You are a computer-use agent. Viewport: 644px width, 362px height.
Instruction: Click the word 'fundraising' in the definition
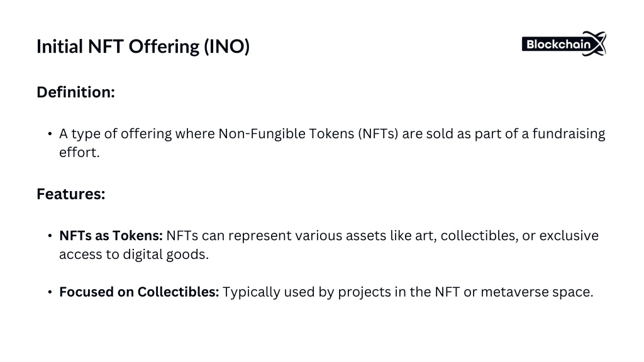(569, 134)
